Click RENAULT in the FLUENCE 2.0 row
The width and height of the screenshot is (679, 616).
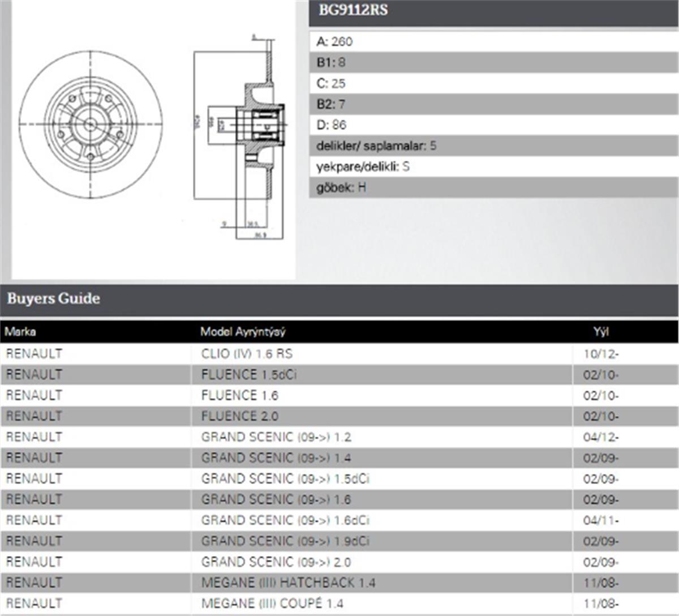34,416
